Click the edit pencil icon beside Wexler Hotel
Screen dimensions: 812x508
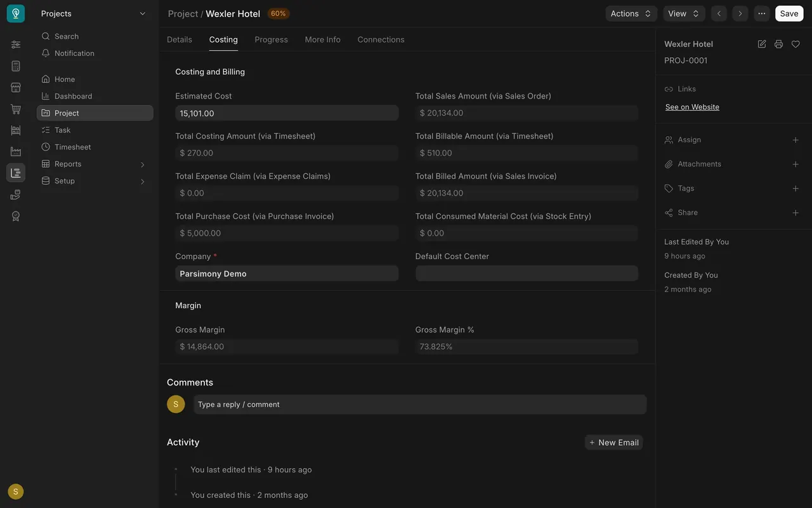tap(762, 44)
